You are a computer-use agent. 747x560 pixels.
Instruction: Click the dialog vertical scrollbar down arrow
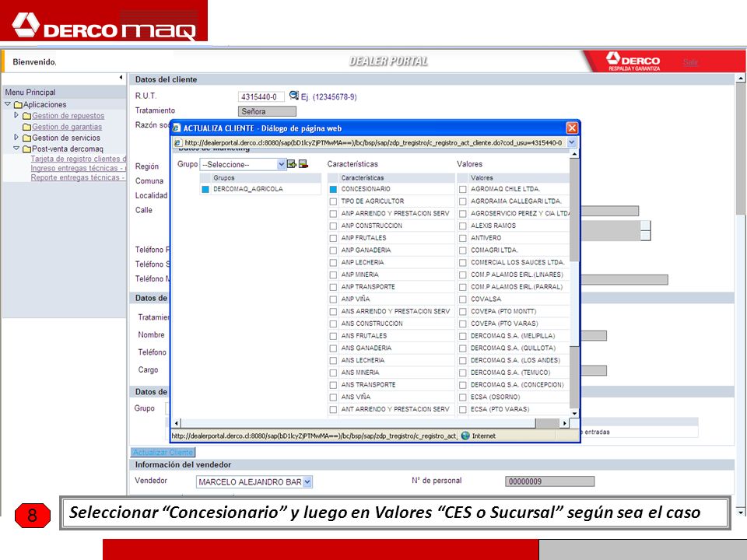[x=574, y=413]
